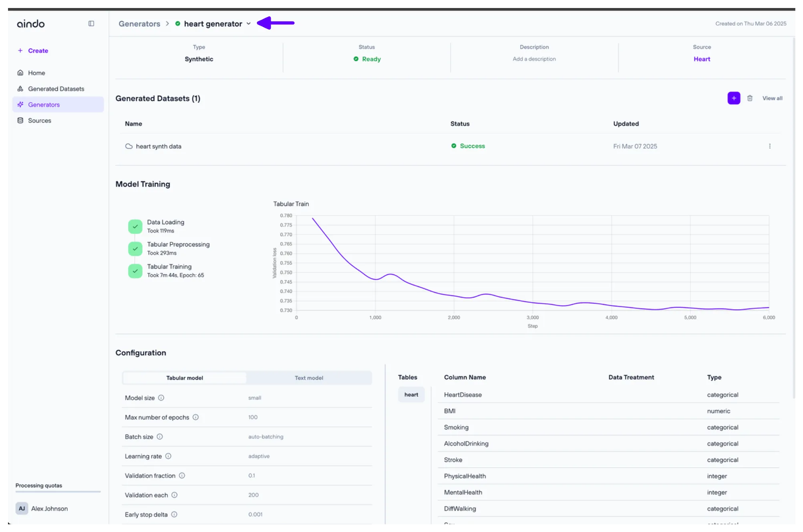The width and height of the screenshot is (803, 532).
Task: Open Generated Datasets in sidebar
Action: (56, 89)
